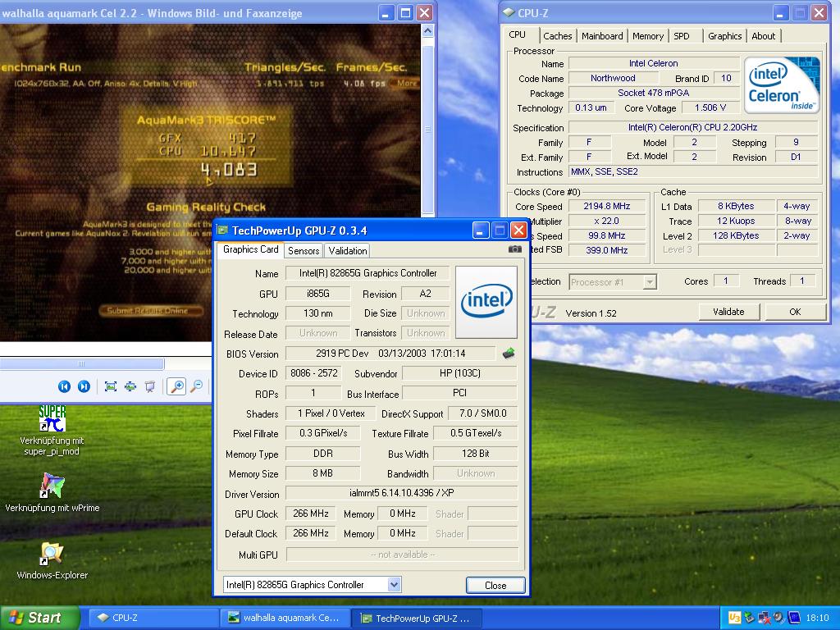Go to next image in picture viewer
This screenshot has width=840, height=630.
(x=84, y=386)
